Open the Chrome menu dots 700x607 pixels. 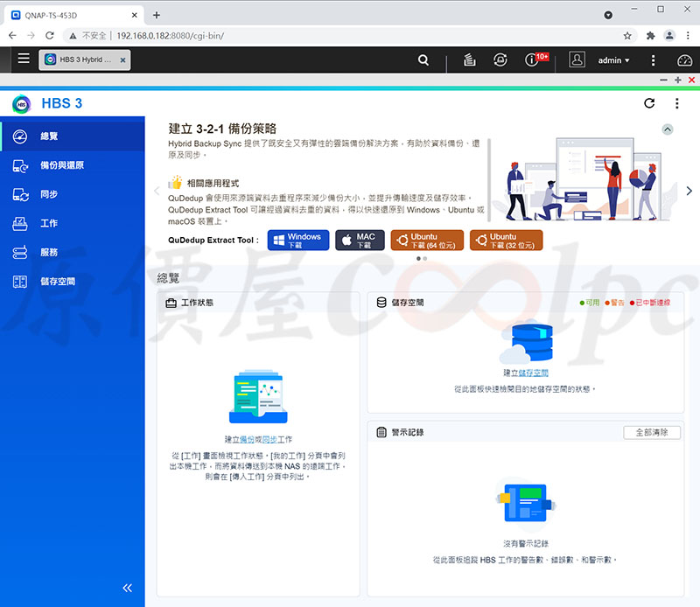click(x=688, y=36)
